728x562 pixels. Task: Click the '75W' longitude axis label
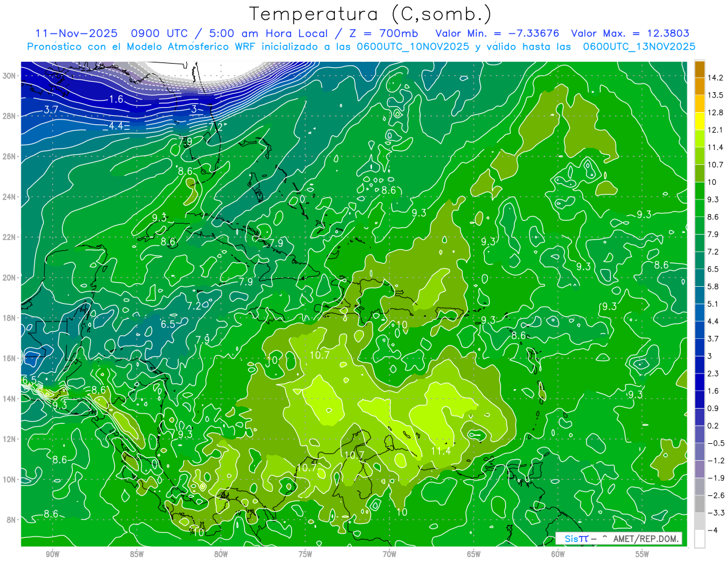tap(305, 554)
